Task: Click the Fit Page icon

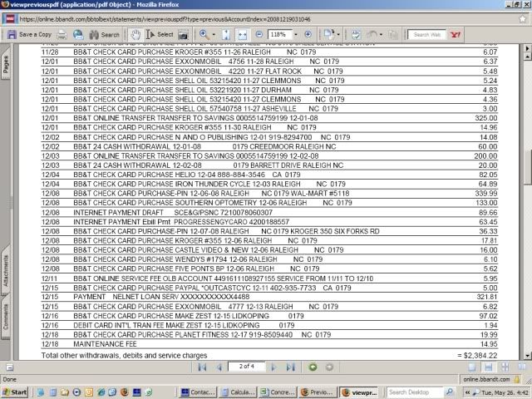Action: point(226,35)
